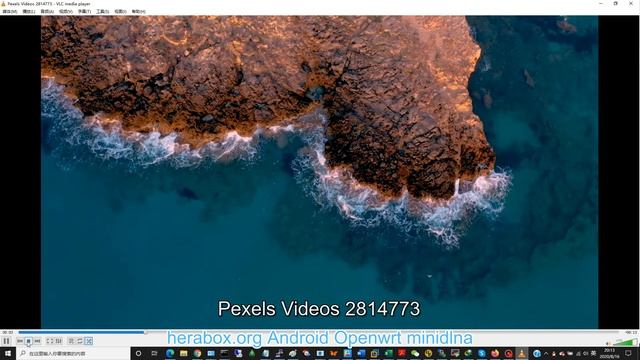Open the 播放(L) Playback menu
640x360 pixels.
29,11
